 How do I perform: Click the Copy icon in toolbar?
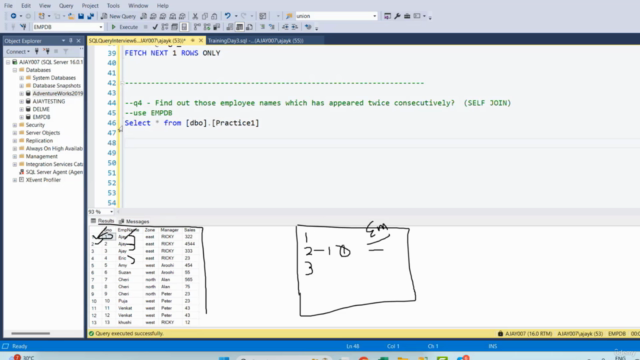pyautogui.click(x=204, y=16)
